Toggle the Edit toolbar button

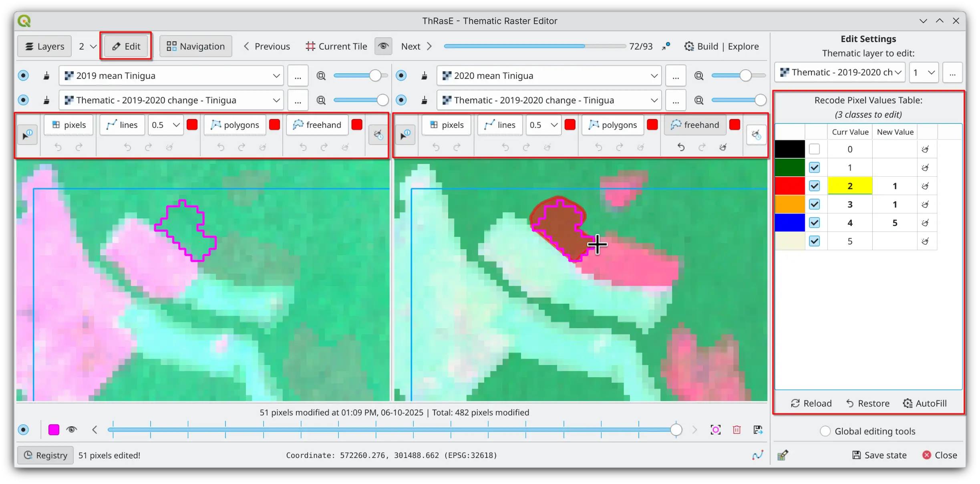126,46
